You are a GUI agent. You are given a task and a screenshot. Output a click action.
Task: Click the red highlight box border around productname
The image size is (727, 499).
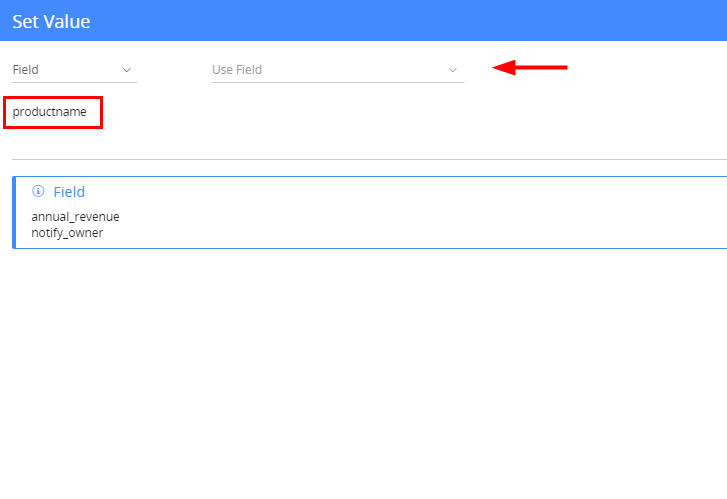click(53, 98)
